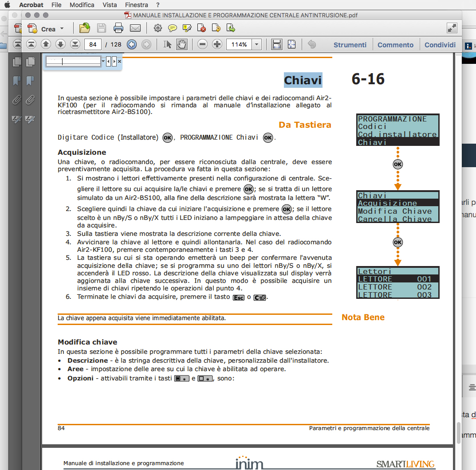The width and height of the screenshot is (476, 470).
Task: Open the ? help menu
Action: pos(158,5)
